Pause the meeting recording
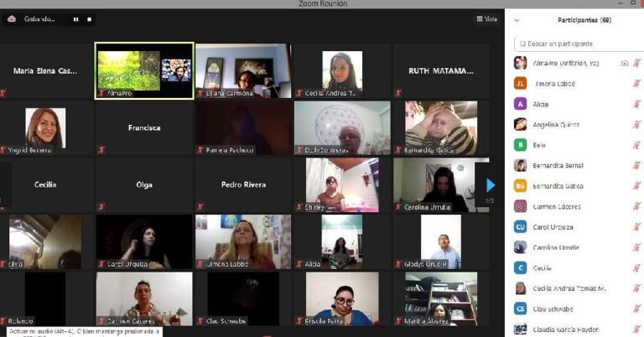This screenshot has height=337, width=644. (x=75, y=18)
